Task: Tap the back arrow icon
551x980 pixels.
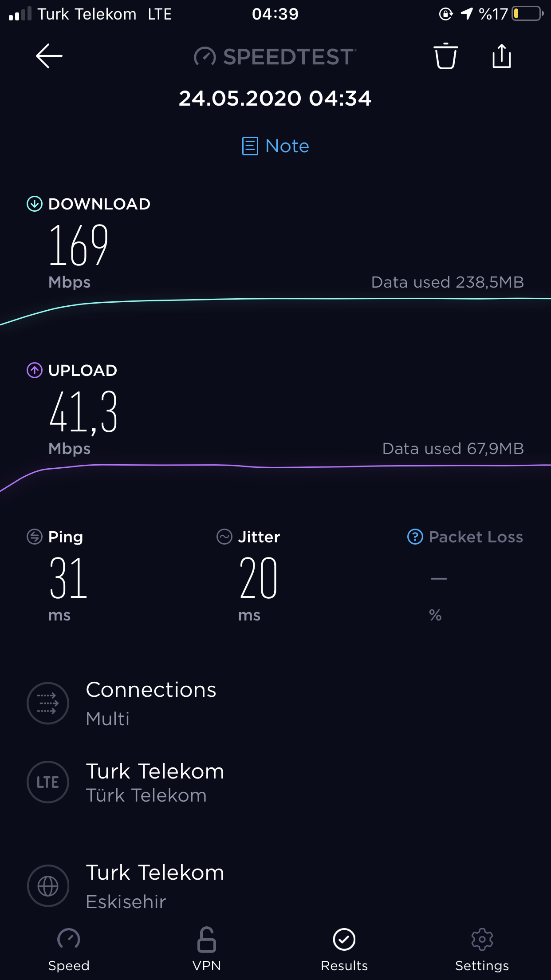Action: coord(49,56)
